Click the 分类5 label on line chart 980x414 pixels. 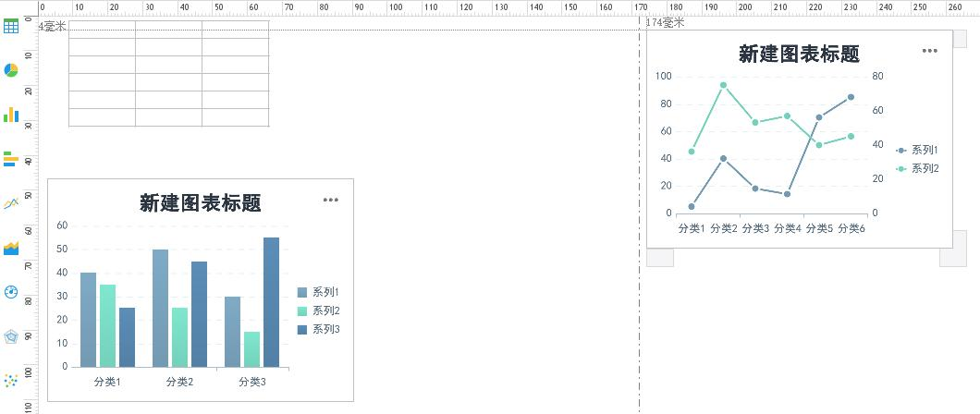tap(819, 228)
